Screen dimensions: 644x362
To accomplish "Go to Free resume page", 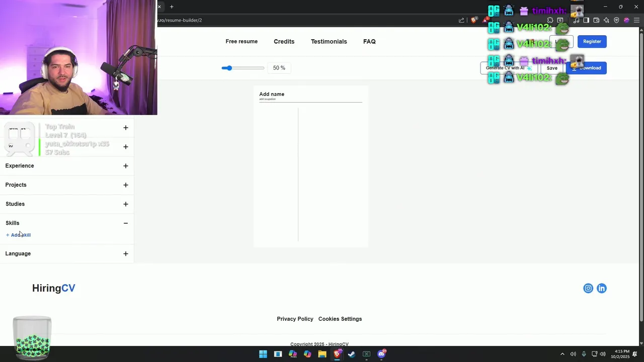I will point(242,41).
